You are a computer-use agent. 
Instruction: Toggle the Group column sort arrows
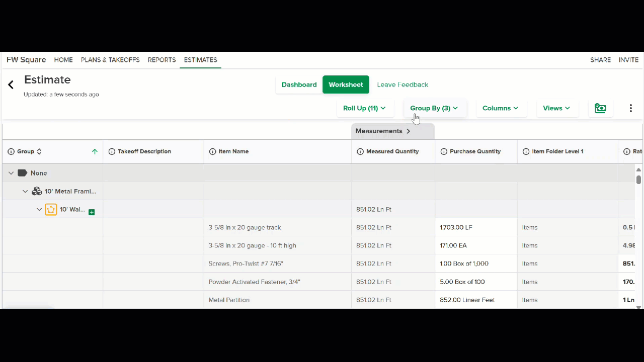[39, 151]
